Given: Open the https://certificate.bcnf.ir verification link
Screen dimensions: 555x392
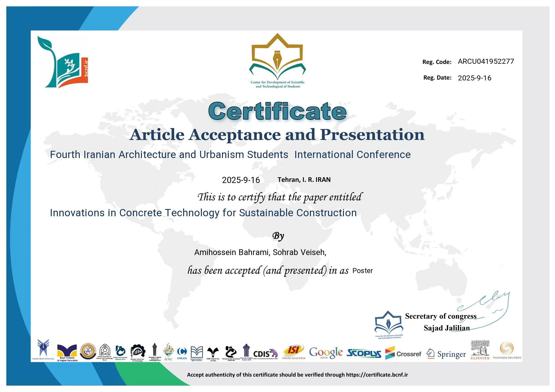Looking at the screenshot, I should tap(377, 375).
